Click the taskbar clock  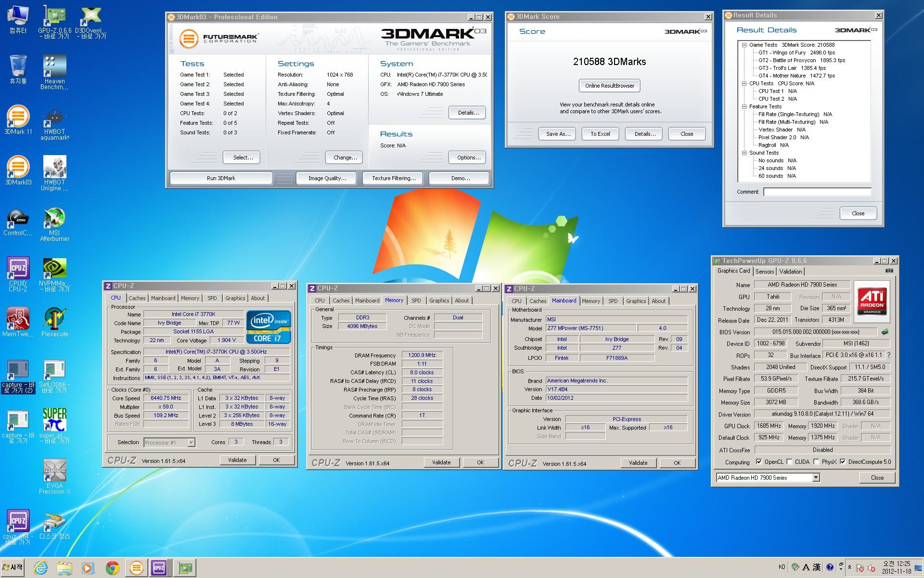click(x=897, y=567)
